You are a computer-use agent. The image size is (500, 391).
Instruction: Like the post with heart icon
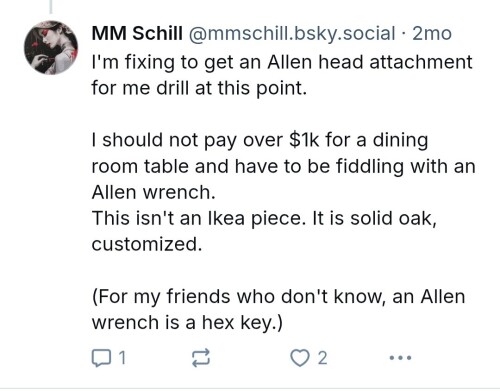[x=300, y=358]
